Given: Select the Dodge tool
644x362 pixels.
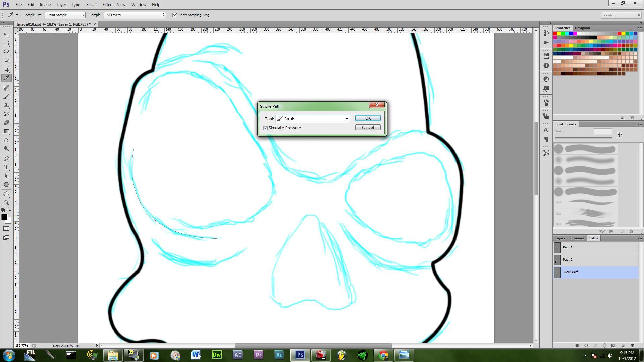Looking at the screenshot, I should (x=6, y=149).
